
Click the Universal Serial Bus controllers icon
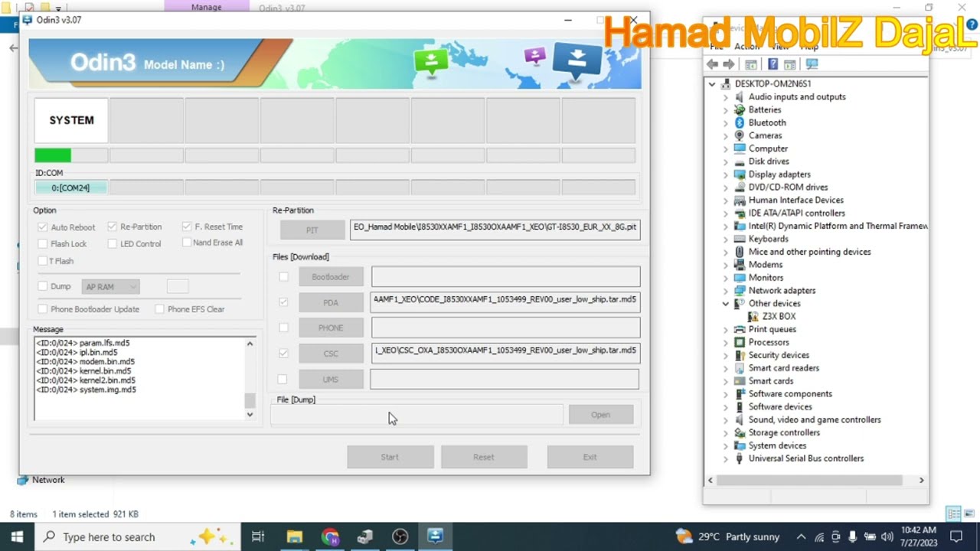point(740,458)
